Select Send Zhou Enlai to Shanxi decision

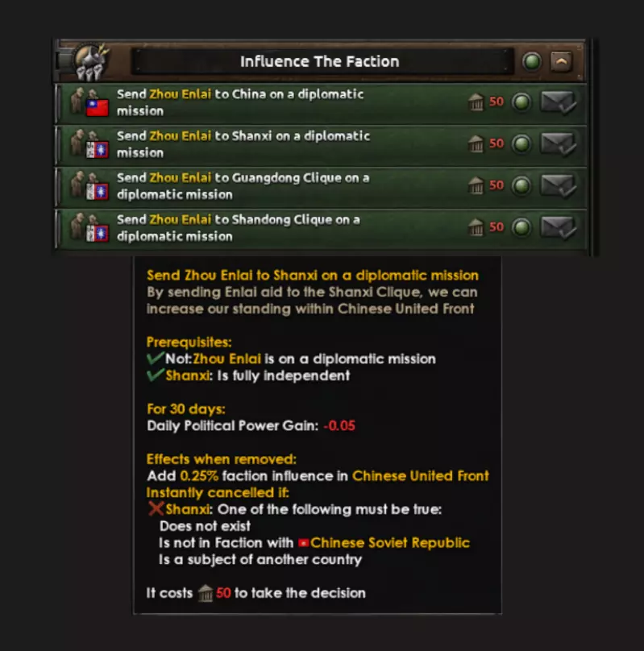(x=321, y=145)
